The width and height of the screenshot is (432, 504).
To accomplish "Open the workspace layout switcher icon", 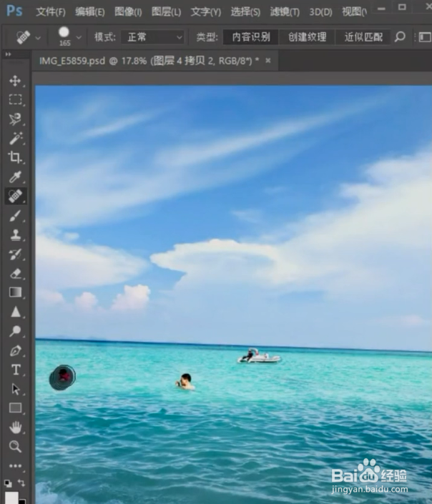I will point(425,37).
